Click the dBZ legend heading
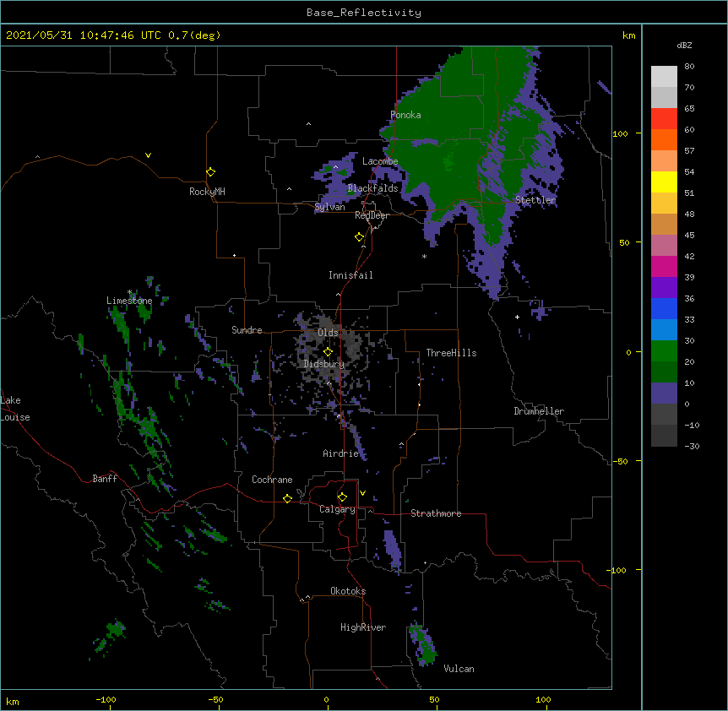 pyautogui.click(x=684, y=45)
